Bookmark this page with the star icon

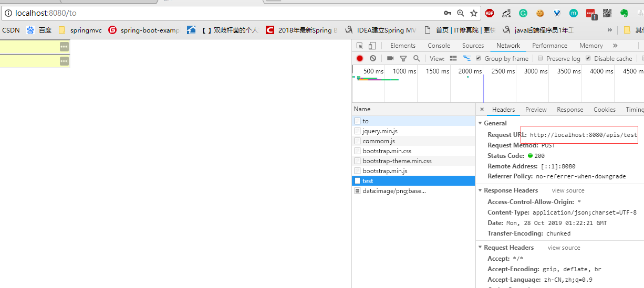tap(474, 13)
